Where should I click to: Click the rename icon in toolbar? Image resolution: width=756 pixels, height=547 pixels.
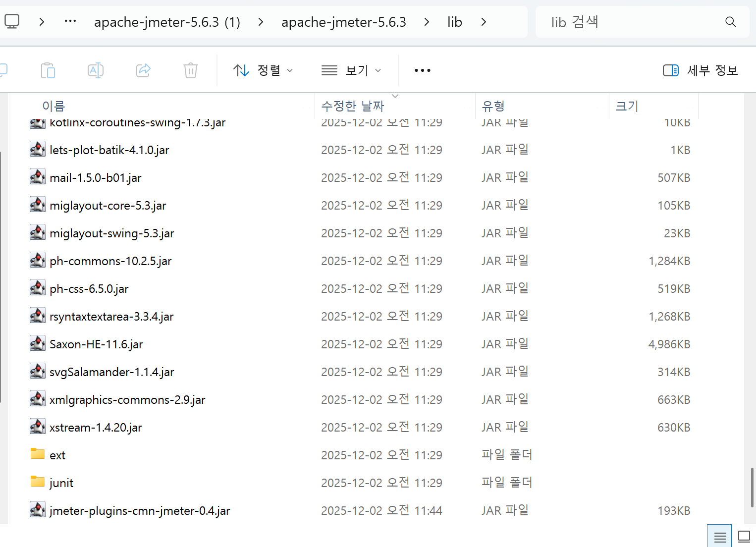[x=96, y=70]
